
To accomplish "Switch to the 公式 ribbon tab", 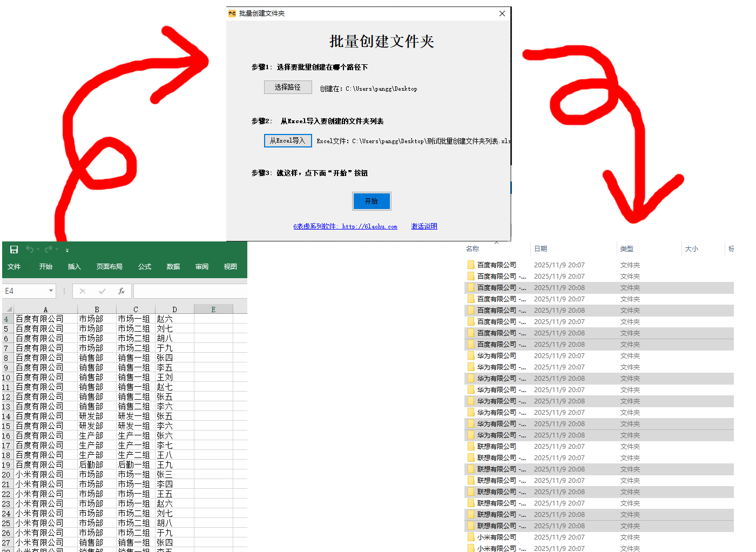I will [144, 267].
